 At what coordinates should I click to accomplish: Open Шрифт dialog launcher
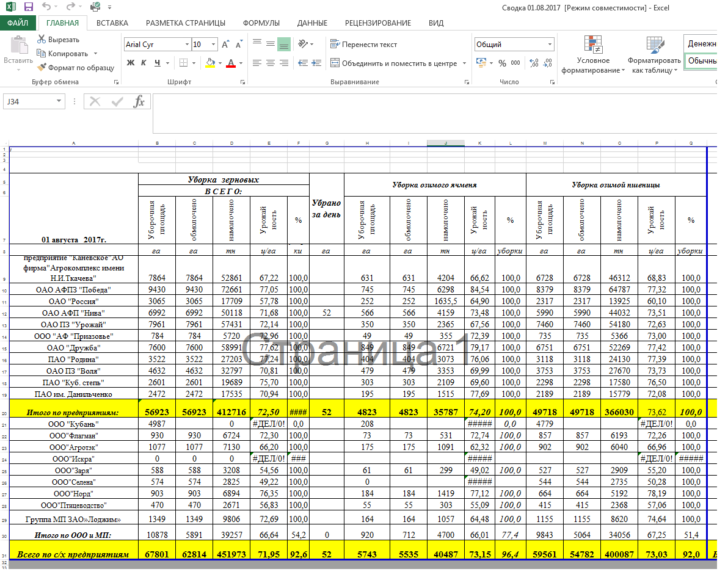(x=242, y=82)
